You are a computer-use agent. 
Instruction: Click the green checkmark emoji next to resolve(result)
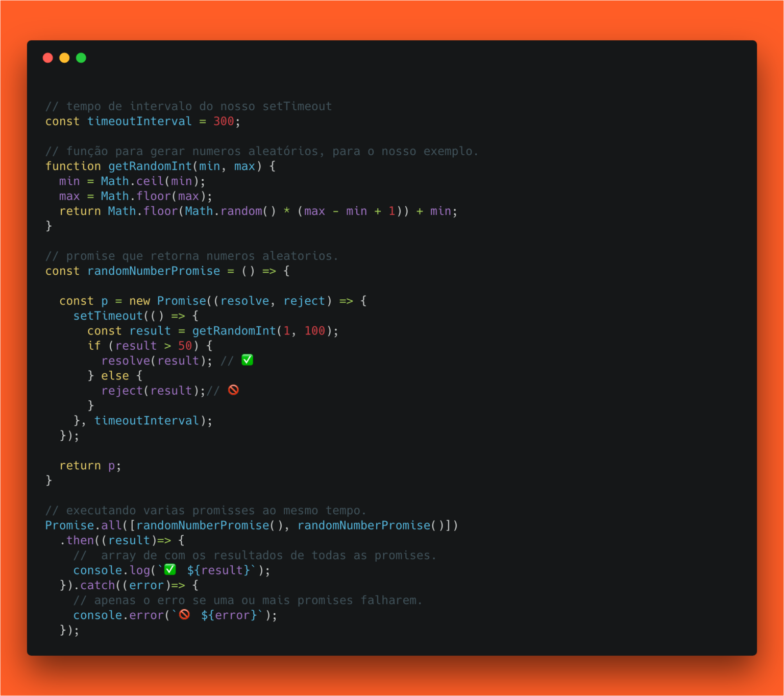click(247, 360)
